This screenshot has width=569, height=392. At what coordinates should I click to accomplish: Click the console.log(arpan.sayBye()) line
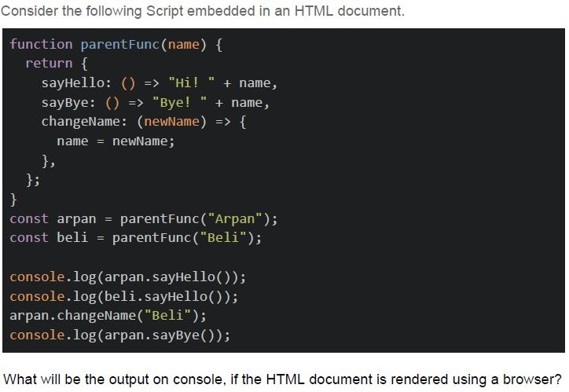pos(119,335)
